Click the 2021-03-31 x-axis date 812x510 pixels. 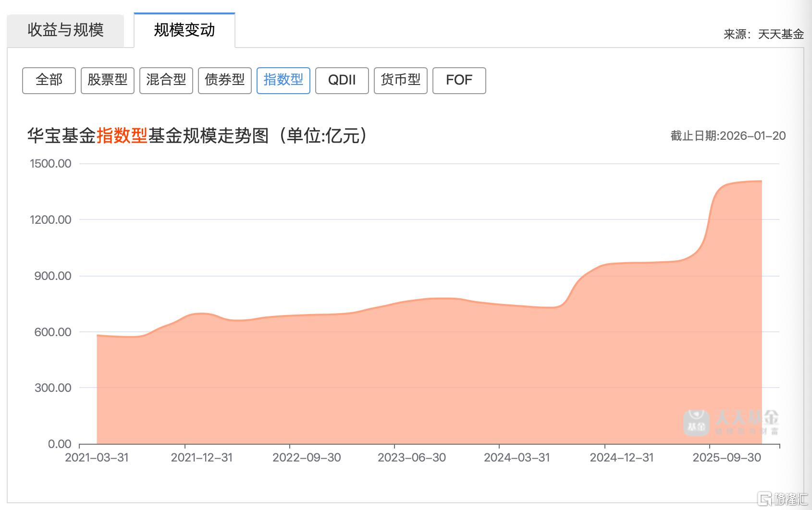click(x=97, y=458)
